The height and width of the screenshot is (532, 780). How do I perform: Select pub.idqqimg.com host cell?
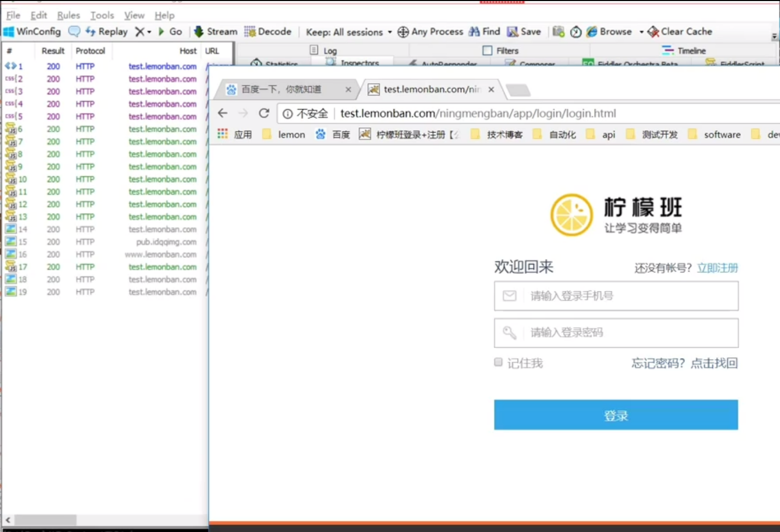(x=166, y=242)
